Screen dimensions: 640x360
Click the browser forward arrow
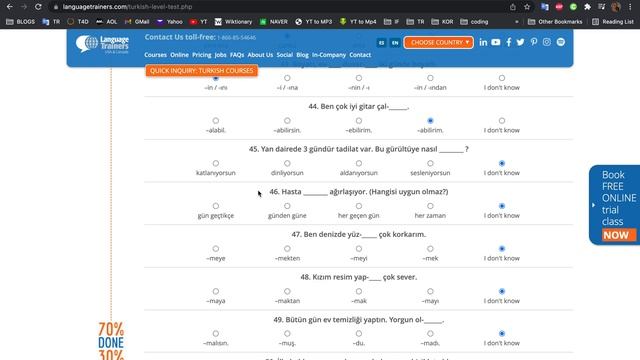(24, 7)
